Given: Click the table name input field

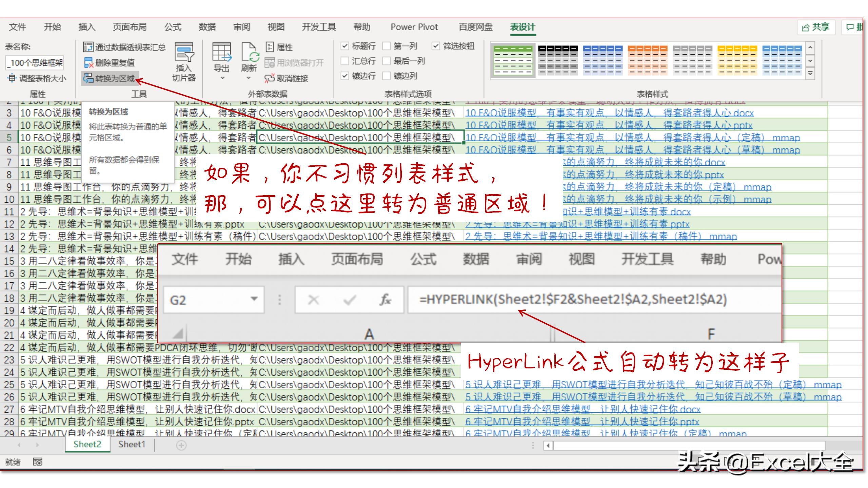Looking at the screenshot, I should pyautogui.click(x=35, y=63).
